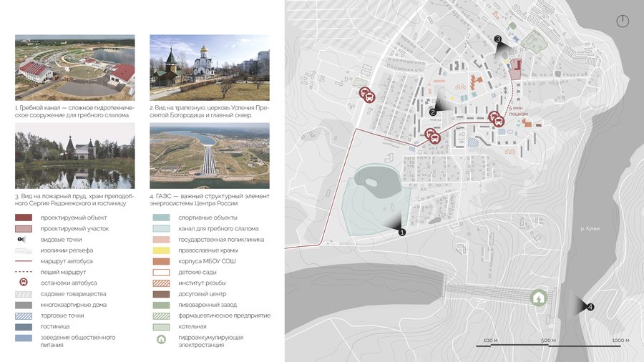644x362 pixels.
Task: Click the 'изолинии рельефа' legend symbol
Action: pos(24,250)
